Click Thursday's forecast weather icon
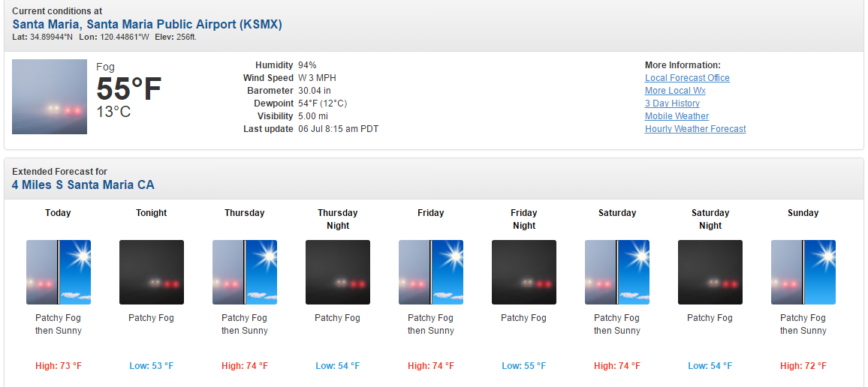The height and width of the screenshot is (387, 868). coord(245,272)
